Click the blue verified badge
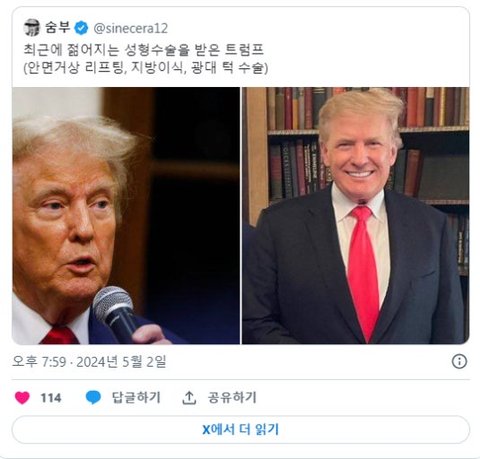The width and height of the screenshot is (480, 459). [x=81, y=28]
